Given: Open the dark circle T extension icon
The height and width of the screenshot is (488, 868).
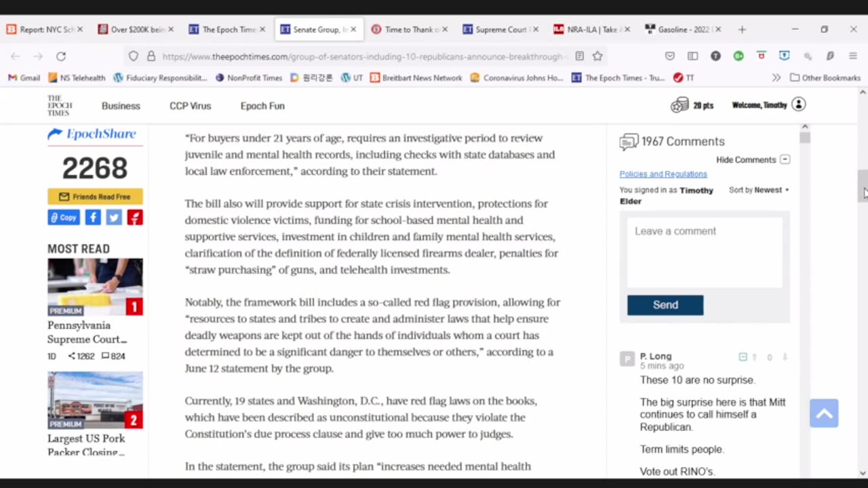Looking at the screenshot, I should tap(715, 56).
